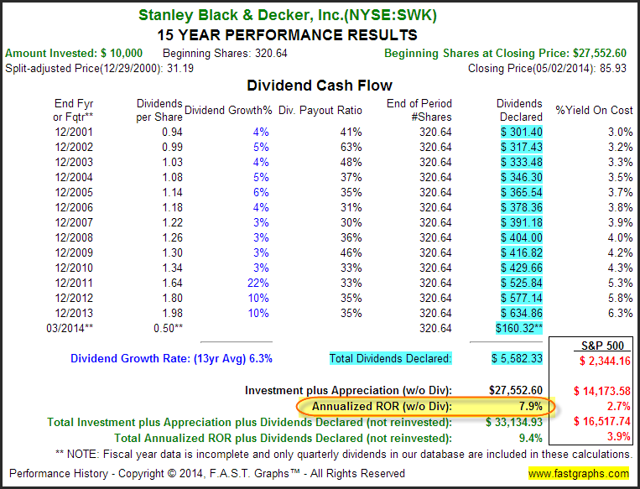640x489 pixels.
Task: Click '%Yield On Cost' column header
Action: (594, 110)
